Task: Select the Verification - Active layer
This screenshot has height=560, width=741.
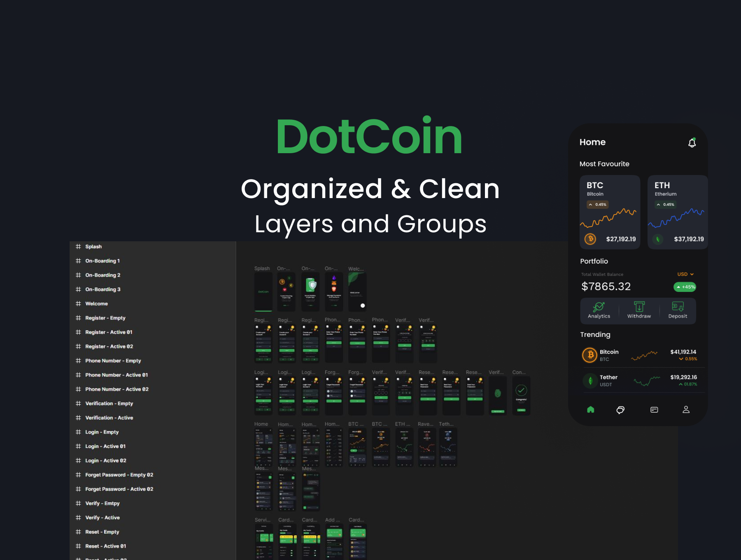Action: pos(109,418)
